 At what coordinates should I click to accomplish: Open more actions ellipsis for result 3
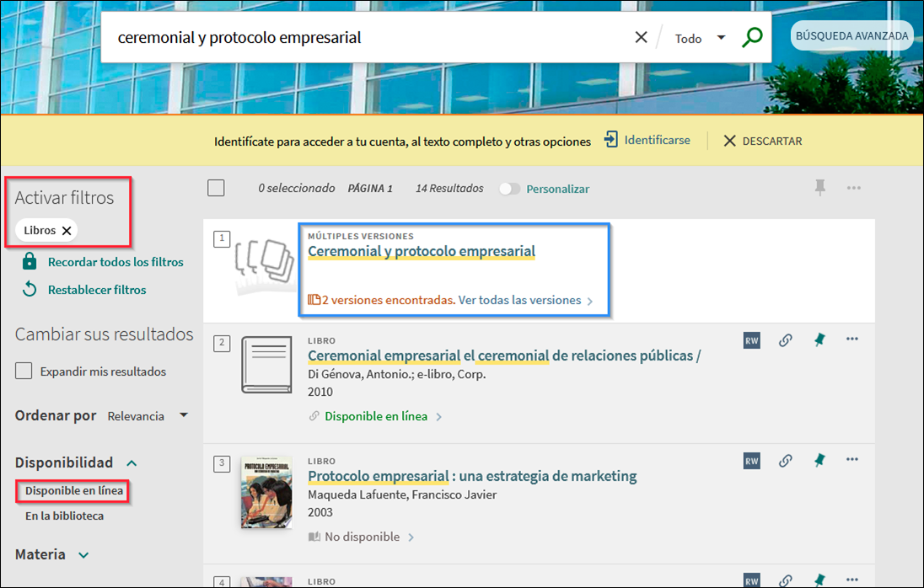(851, 460)
